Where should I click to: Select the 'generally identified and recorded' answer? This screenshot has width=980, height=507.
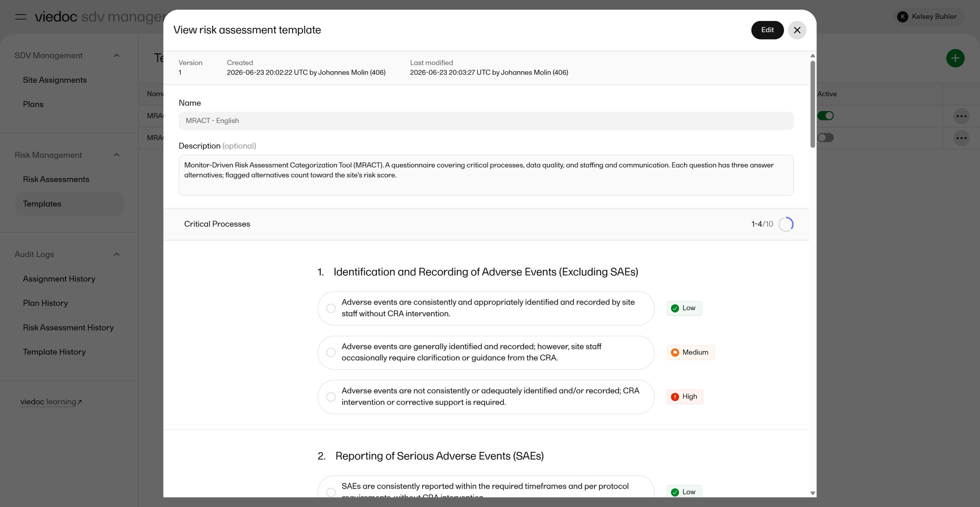click(x=486, y=353)
